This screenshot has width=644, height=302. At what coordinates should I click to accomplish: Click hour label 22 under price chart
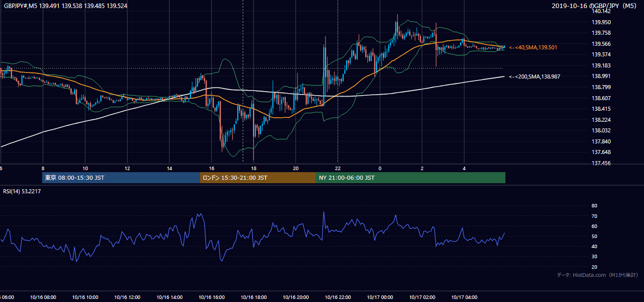pos(338,169)
